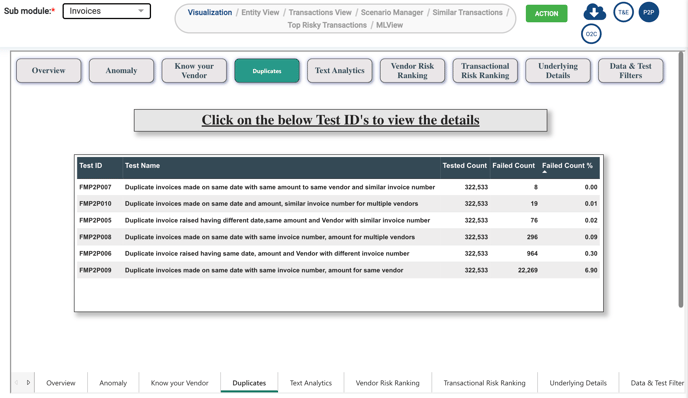The width and height of the screenshot is (688, 398).
Task: Click the next-tab arrow at bottom left
Action: (x=28, y=383)
